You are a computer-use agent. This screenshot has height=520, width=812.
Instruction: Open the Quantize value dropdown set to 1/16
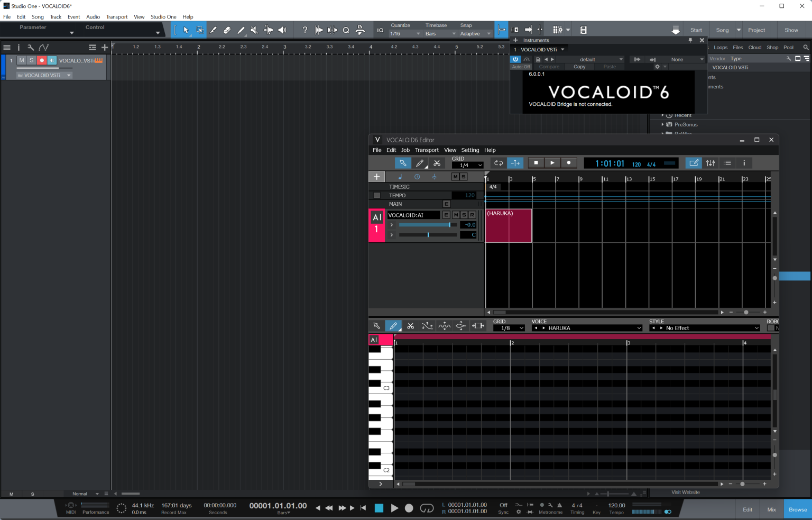404,33
